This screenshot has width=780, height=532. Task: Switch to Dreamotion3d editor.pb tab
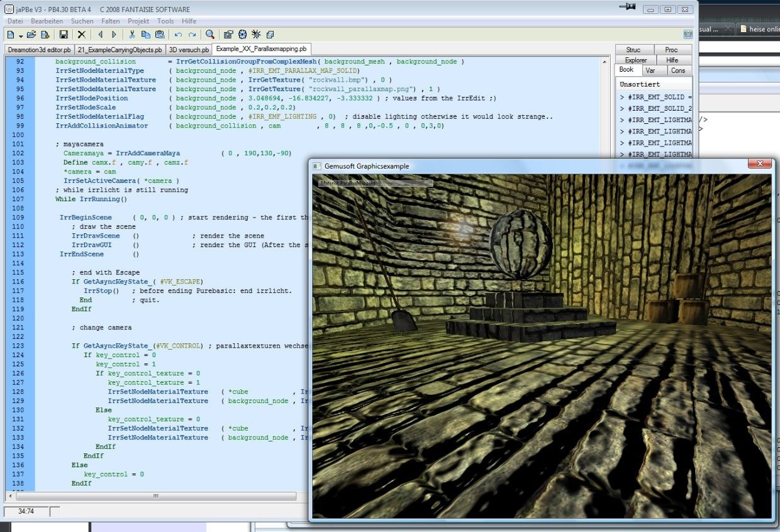(x=39, y=49)
